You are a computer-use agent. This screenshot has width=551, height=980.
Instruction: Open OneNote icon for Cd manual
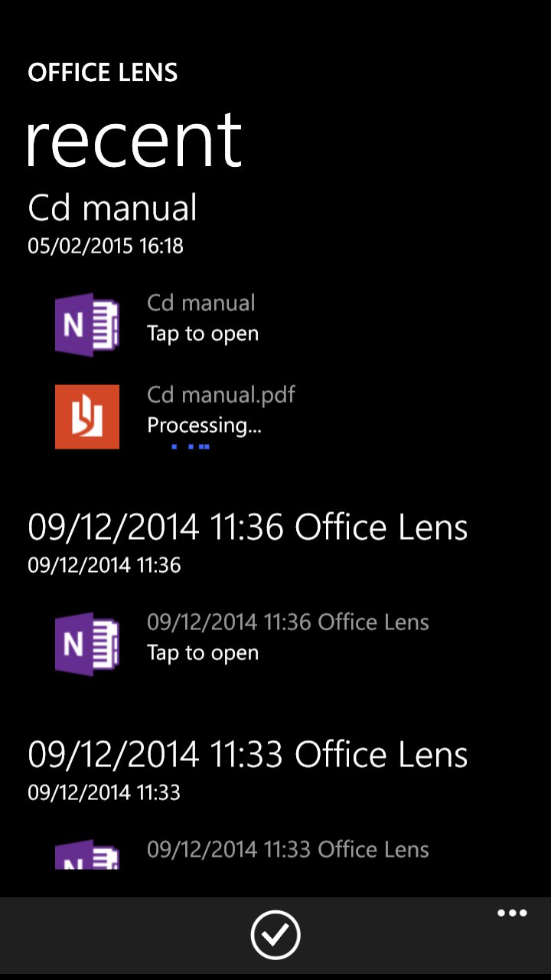[x=87, y=325]
